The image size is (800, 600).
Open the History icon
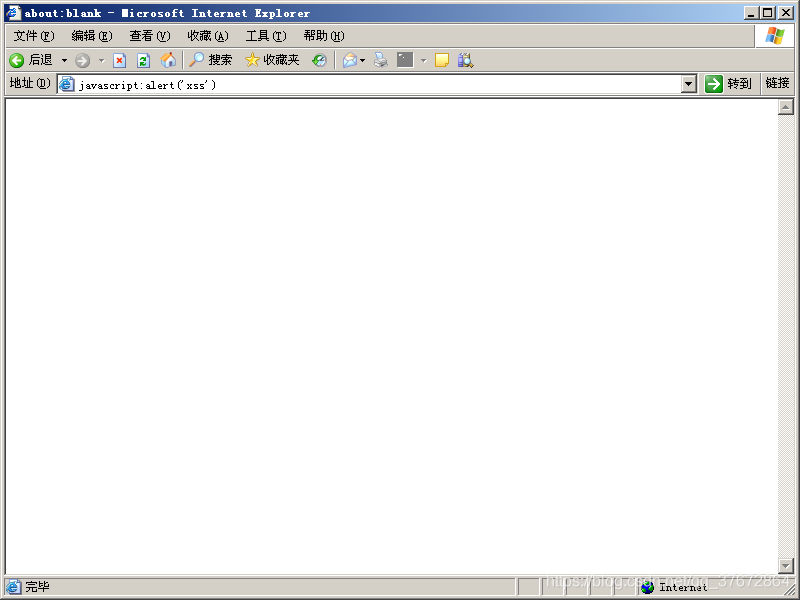[319, 60]
